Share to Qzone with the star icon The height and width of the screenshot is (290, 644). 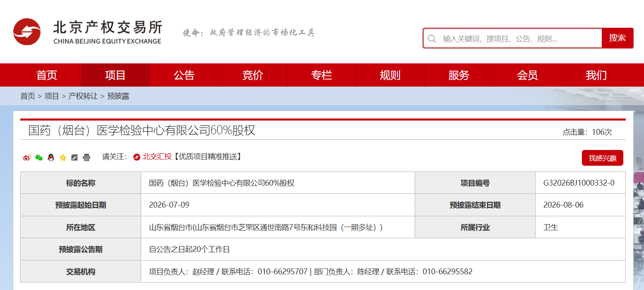click(x=63, y=157)
